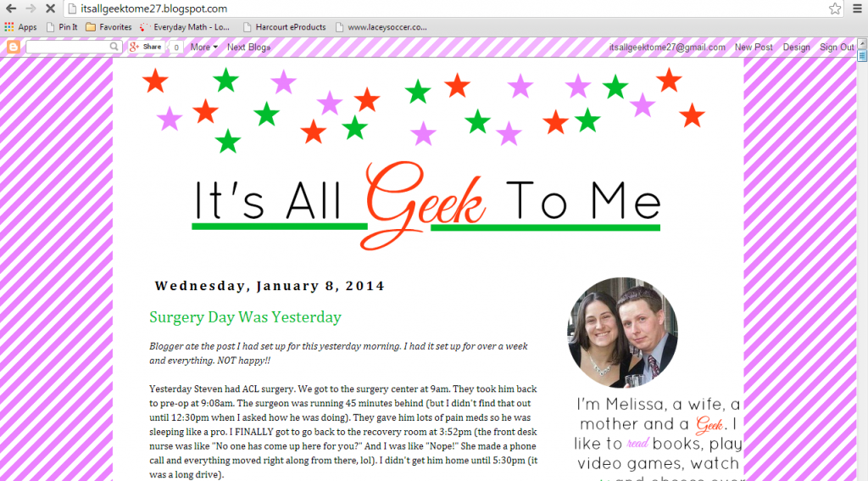Go to Next Blog

tap(249, 48)
